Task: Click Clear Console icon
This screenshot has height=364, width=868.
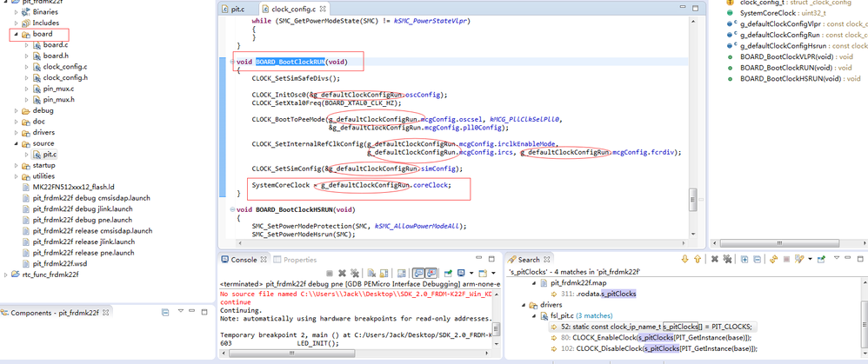Action: (x=372, y=274)
